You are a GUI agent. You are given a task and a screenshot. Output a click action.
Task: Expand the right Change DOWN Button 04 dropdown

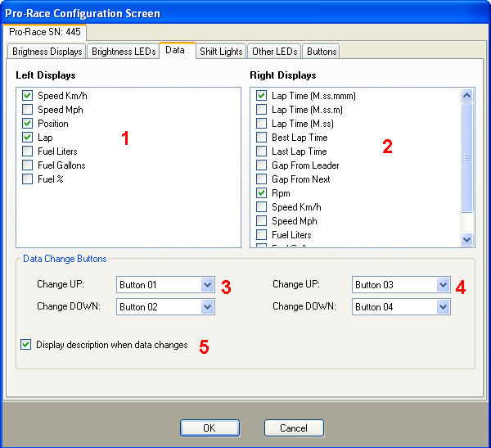[443, 307]
